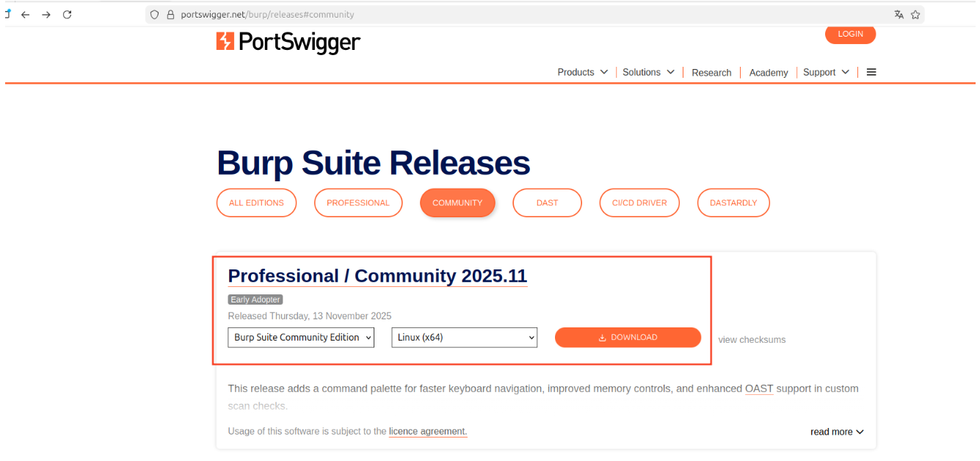The width and height of the screenshot is (980, 461).
Task: Open the hamburger menu icon in site navigation
Action: click(x=871, y=72)
